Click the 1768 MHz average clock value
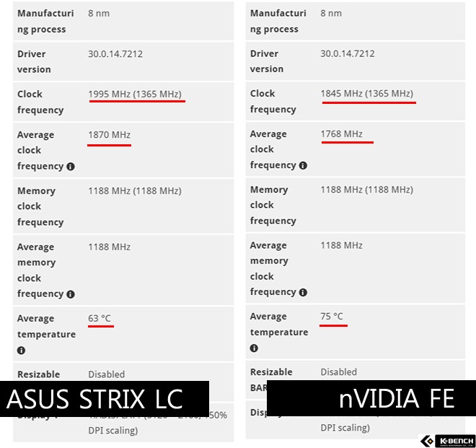 click(x=342, y=134)
